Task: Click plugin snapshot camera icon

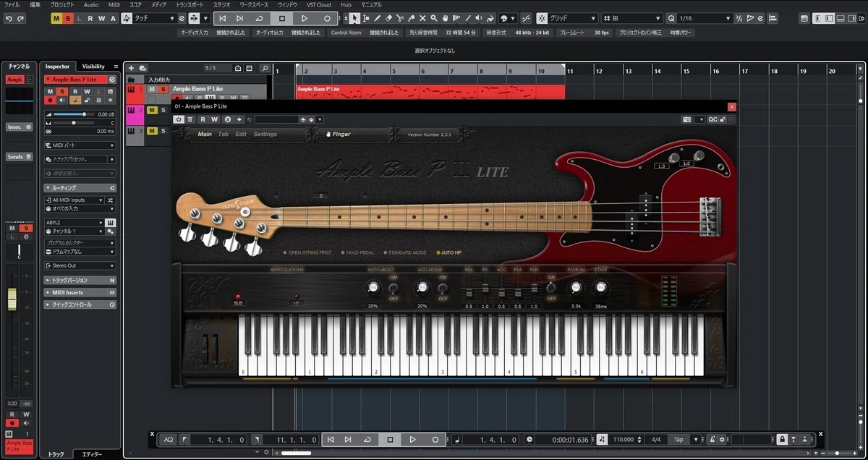Action: [x=688, y=119]
